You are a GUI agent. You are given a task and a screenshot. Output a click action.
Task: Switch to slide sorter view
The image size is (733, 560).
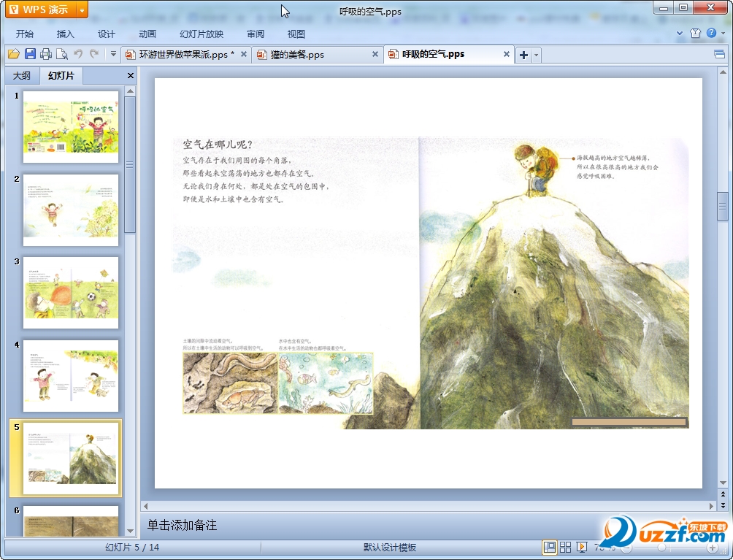click(565, 547)
